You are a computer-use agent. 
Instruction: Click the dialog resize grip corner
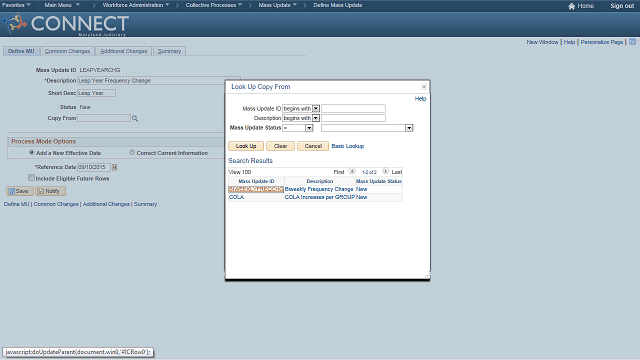point(427,276)
